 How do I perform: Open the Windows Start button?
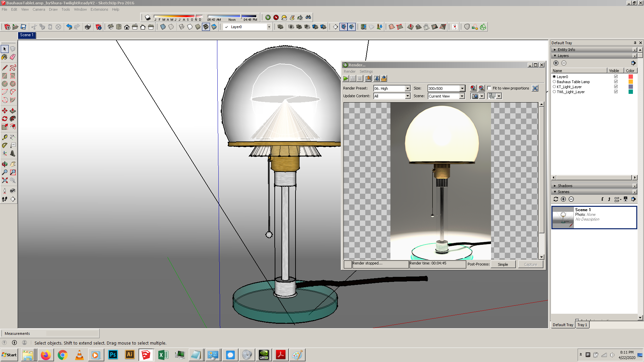pyautogui.click(x=9, y=355)
